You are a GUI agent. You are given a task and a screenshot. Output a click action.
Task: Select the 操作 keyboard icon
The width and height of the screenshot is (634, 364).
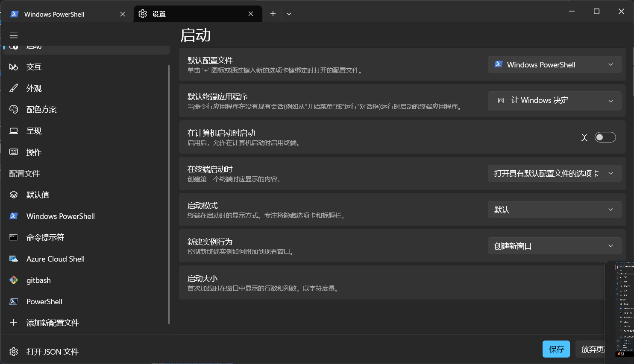click(13, 152)
